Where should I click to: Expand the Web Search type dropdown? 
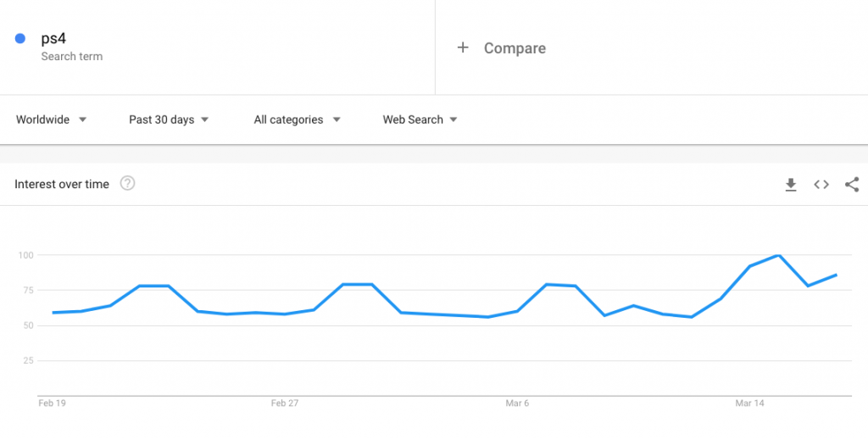(420, 119)
